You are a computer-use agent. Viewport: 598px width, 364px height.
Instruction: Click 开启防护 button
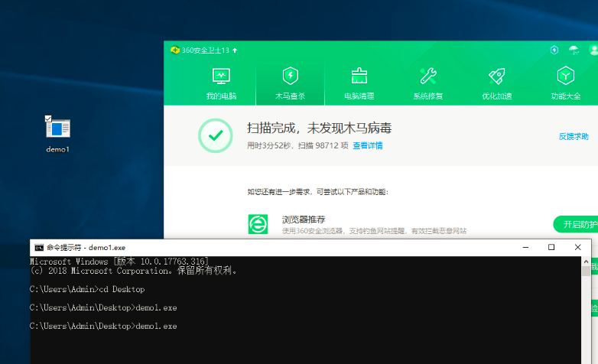tap(577, 224)
